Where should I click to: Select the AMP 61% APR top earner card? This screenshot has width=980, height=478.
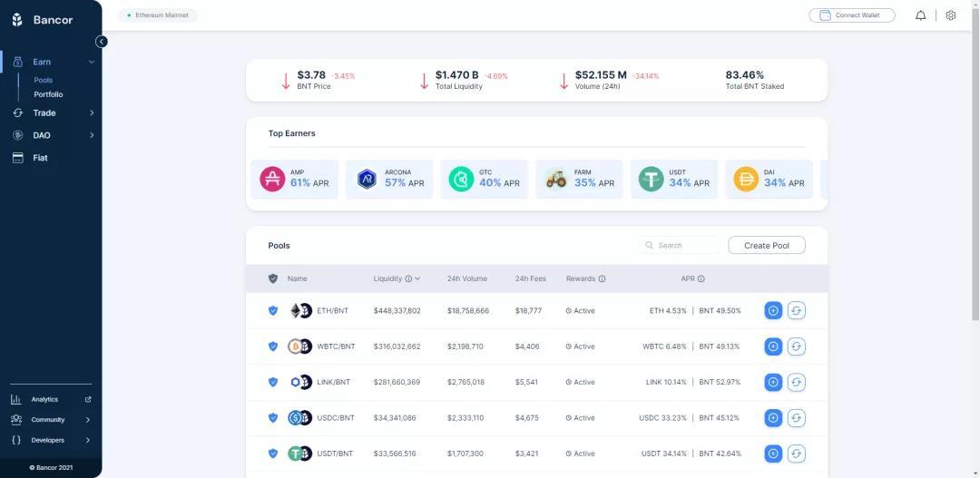click(294, 179)
